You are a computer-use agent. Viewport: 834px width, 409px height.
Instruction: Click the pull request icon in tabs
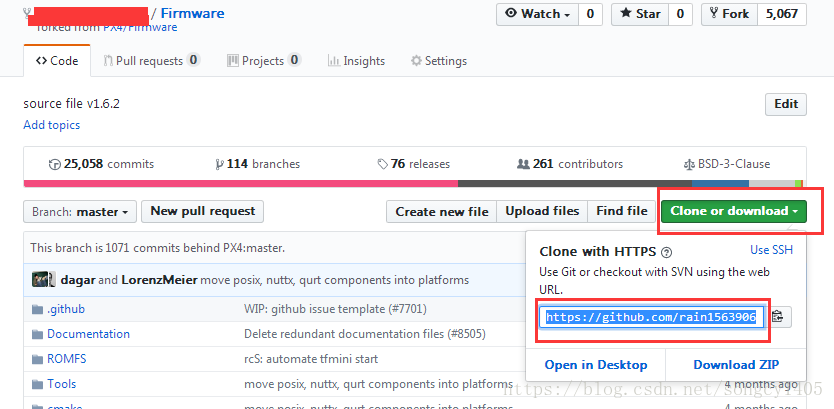(x=108, y=61)
